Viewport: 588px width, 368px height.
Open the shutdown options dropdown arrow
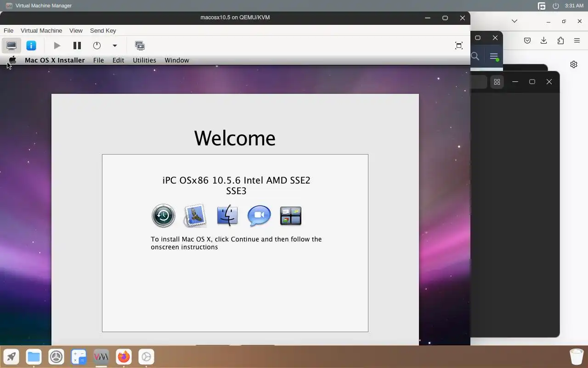coord(115,46)
